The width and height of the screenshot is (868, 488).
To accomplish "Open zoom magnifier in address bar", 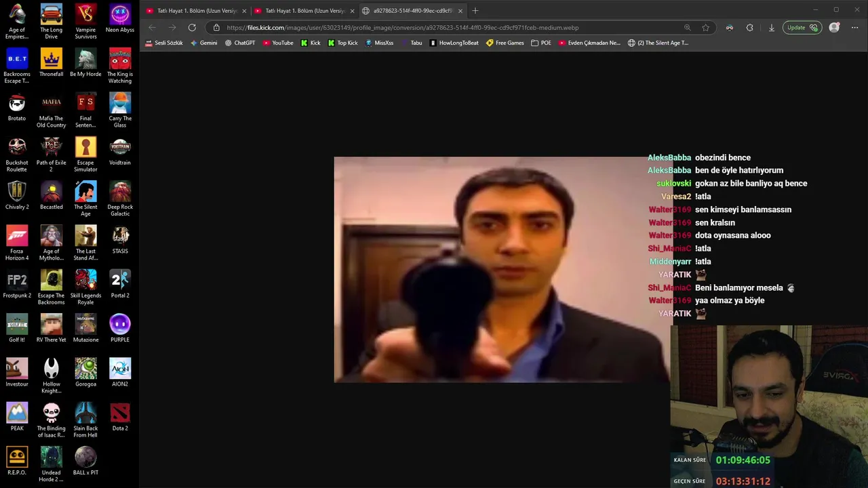I will click(687, 28).
